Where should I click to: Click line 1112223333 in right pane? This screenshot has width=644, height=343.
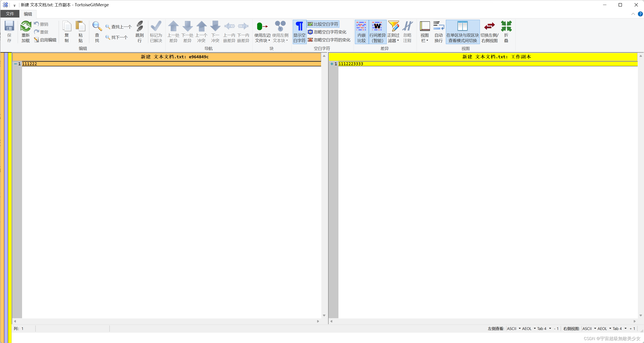click(x=488, y=64)
